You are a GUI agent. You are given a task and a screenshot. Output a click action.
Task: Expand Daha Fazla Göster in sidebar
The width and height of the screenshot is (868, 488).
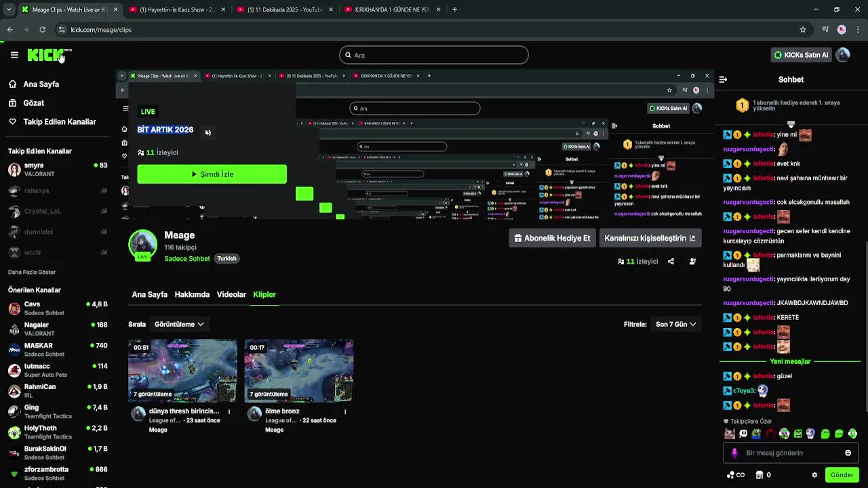(32, 272)
